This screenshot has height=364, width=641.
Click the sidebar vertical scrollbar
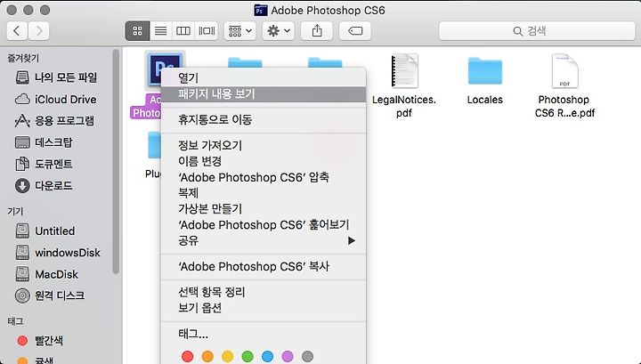coord(116,161)
